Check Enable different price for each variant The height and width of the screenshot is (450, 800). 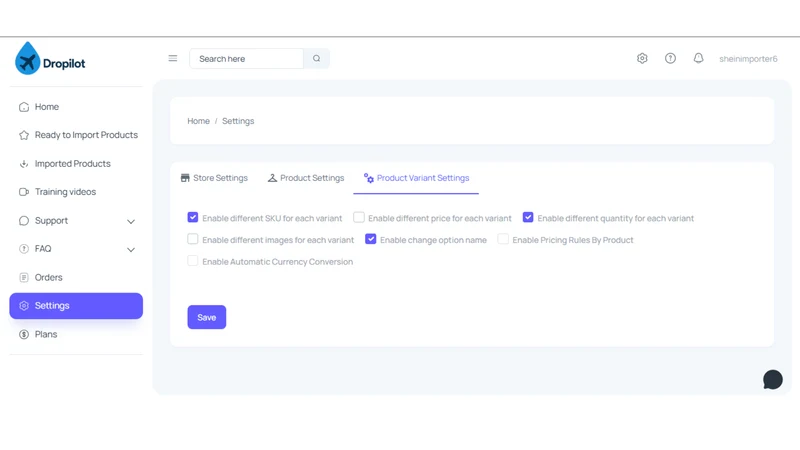tap(359, 217)
